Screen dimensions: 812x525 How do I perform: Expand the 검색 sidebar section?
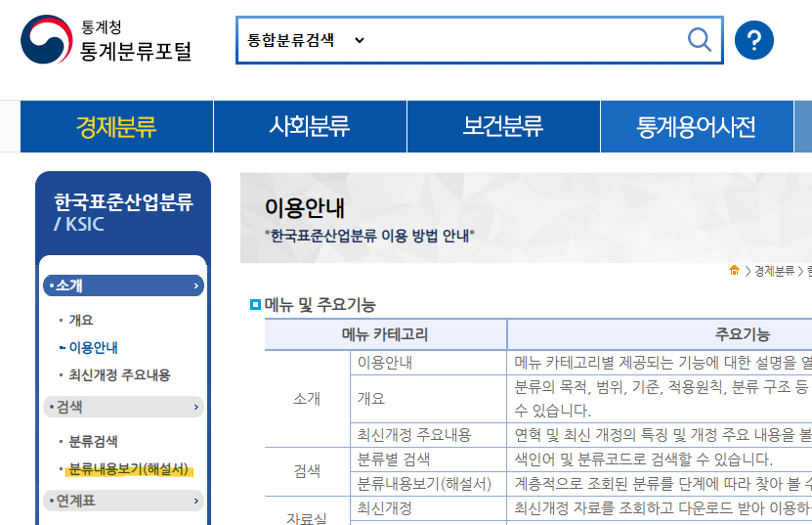click(123, 407)
